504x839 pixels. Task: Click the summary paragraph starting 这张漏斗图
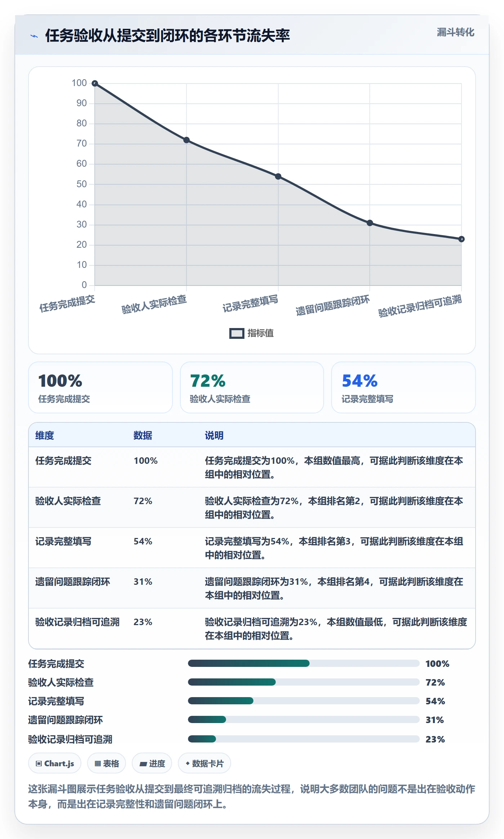click(252, 796)
